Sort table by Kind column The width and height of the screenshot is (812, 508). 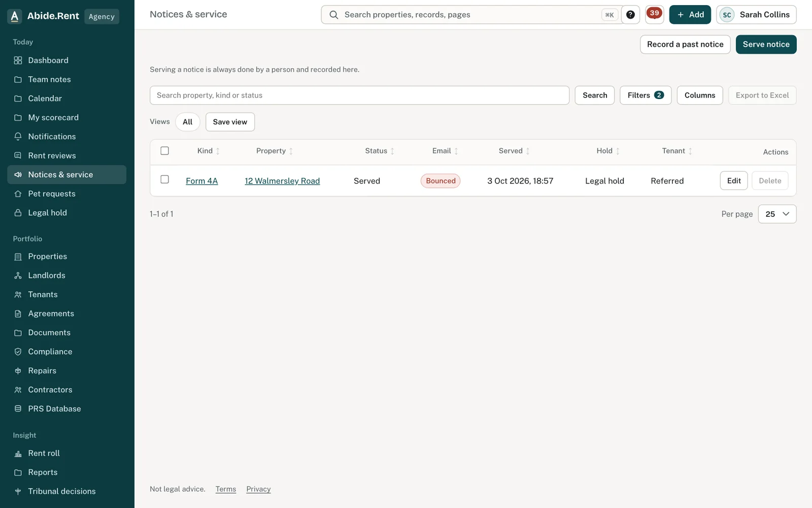click(208, 151)
